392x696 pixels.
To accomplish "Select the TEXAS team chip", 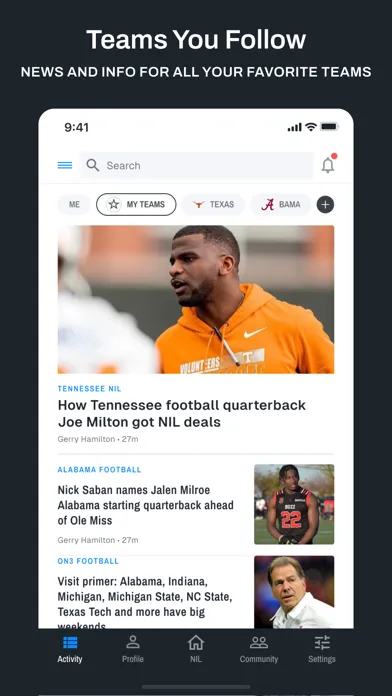I will point(213,205).
